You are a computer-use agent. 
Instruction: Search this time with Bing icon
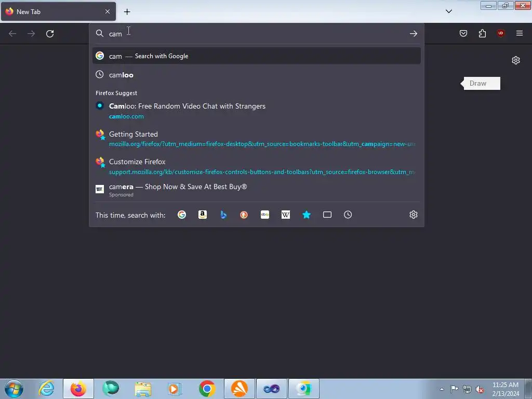(x=223, y=215)
